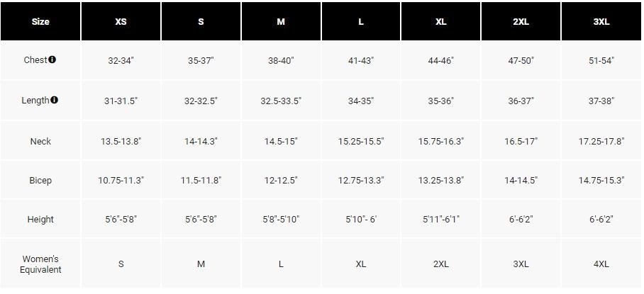This screenshot has width=644, height=294.
Task: Click the Size column header
Action: tap(40, 21)
